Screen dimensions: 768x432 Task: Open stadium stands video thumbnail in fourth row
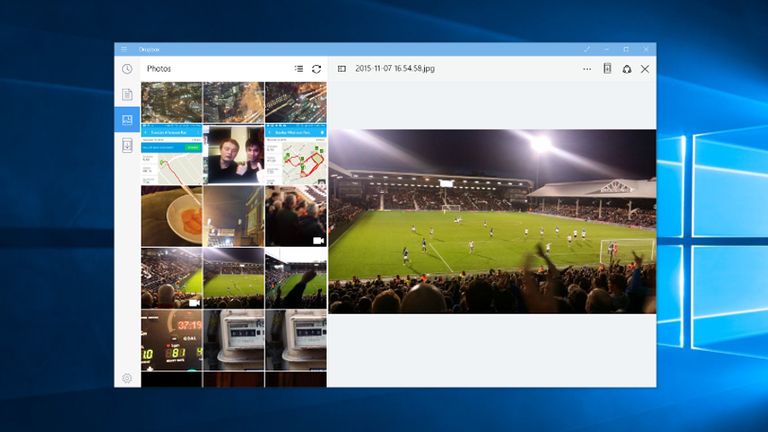(x=171, y=278)
